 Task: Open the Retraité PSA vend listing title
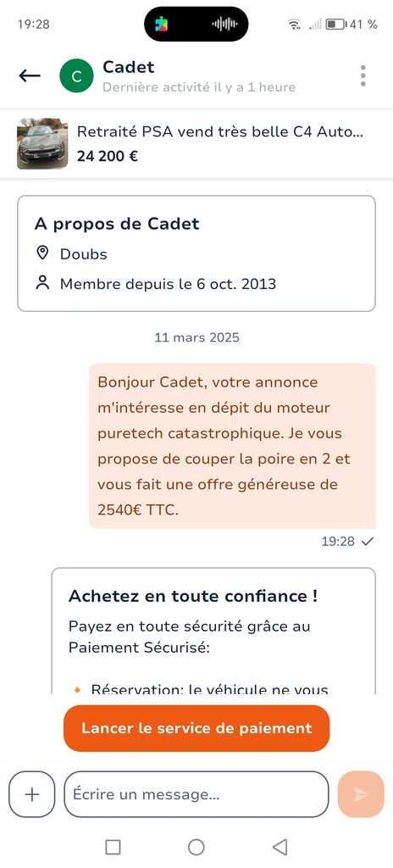click(220, 131)
